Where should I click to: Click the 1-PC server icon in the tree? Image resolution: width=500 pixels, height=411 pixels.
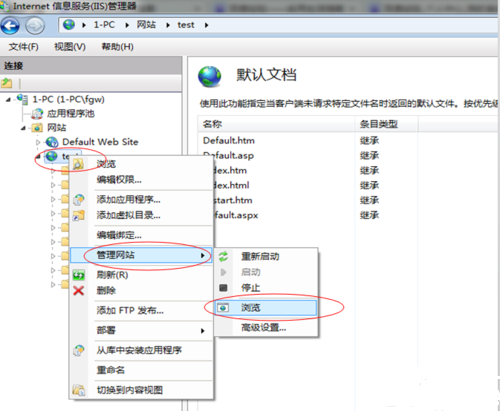click(23, 99)
